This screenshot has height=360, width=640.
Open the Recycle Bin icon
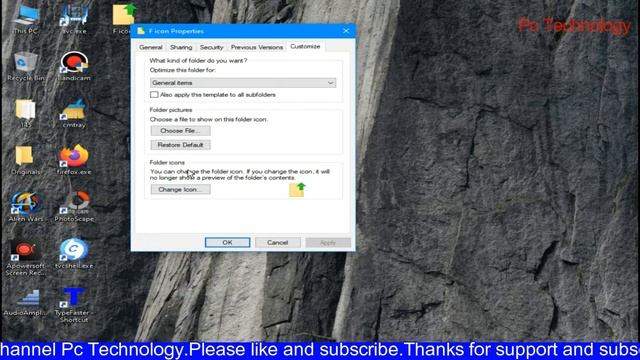(26, 66)
